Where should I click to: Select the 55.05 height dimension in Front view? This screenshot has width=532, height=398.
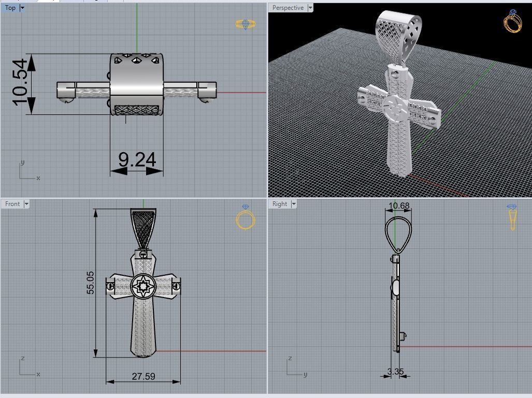[90, 283]
